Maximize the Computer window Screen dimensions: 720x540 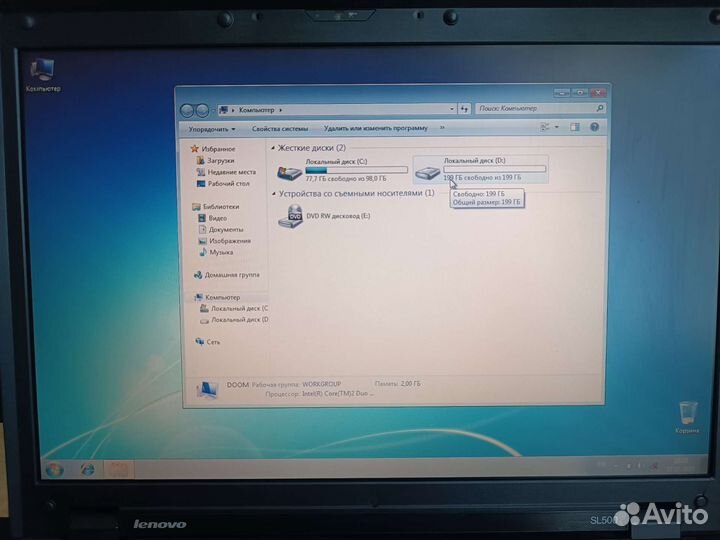click(579, 92)
